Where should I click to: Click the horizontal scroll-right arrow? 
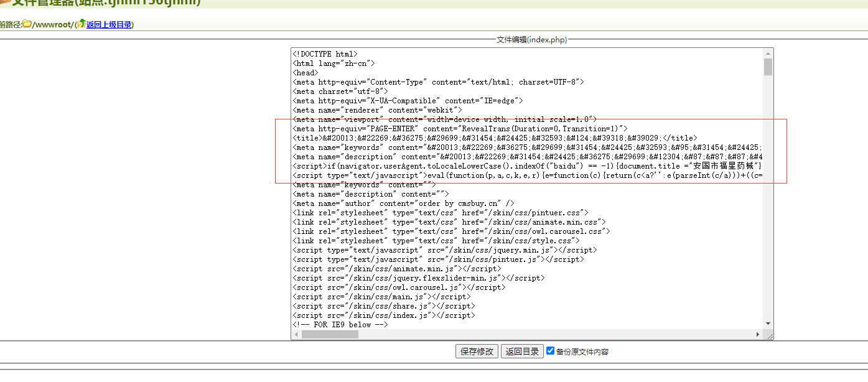click(758, 335)
